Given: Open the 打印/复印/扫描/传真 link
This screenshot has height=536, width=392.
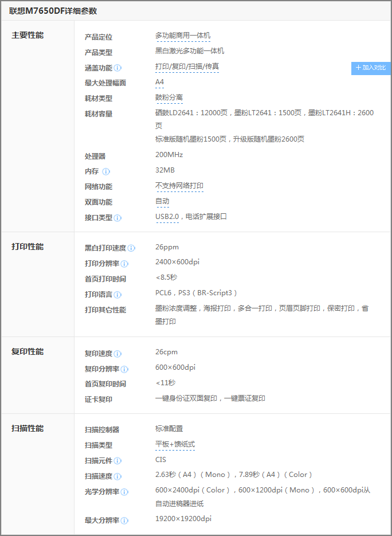Looking at the screenshot, I should tap(187, 66).
